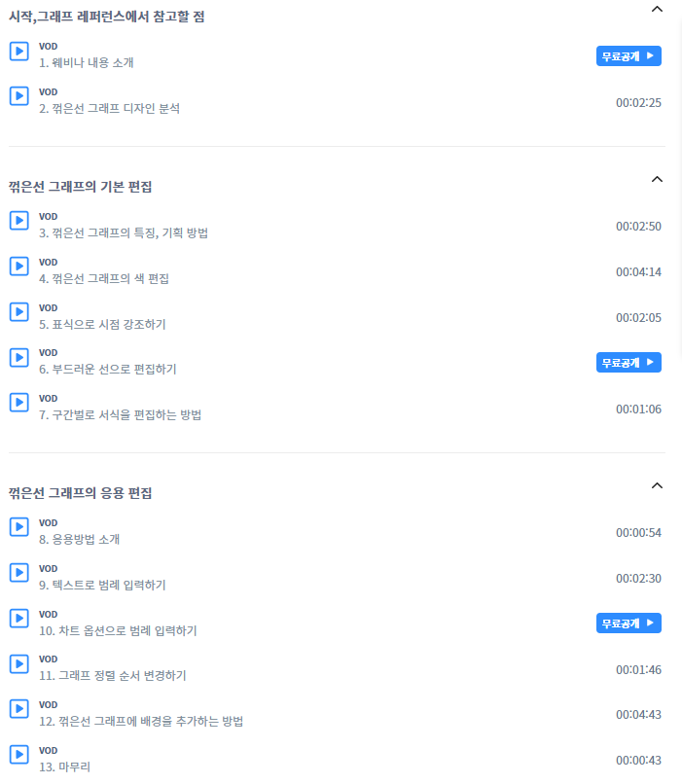Screen dimensions: 682x784
Task: Open 무료공개 preview for 부드러운 선으로 편집하기
Action: 628,363
